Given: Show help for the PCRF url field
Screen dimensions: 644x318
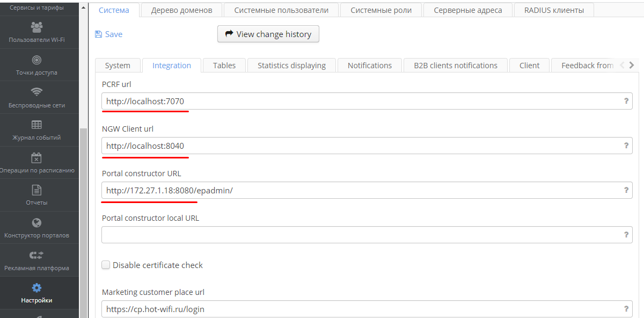Looking at the screenshot, I should tap(626, 101).
